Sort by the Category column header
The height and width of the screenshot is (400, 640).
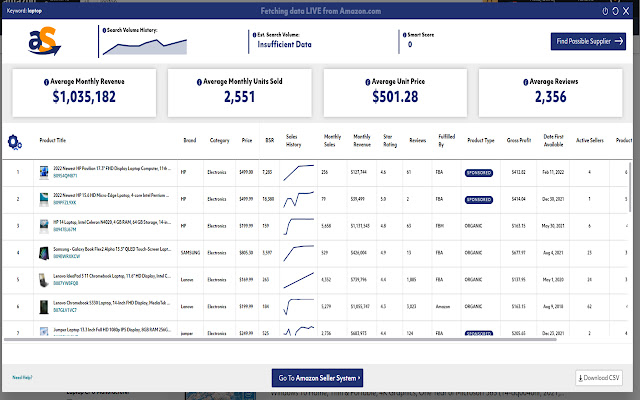pyautogui.click(x=220, y=140)
